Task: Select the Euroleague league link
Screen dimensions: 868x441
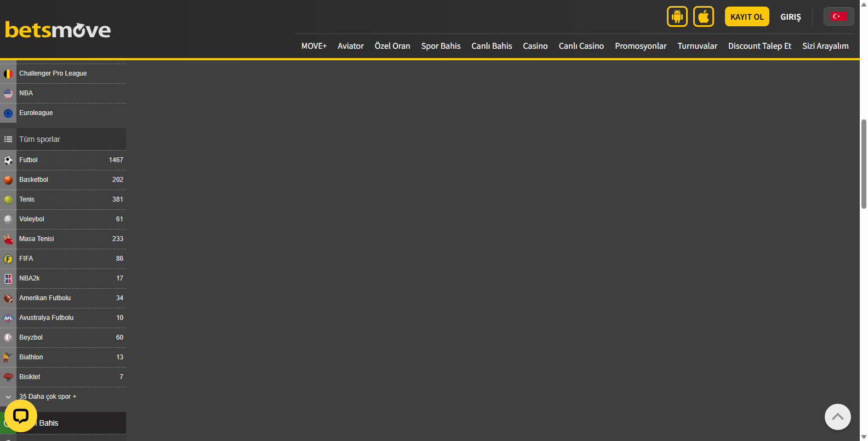Action: point(36,113)
